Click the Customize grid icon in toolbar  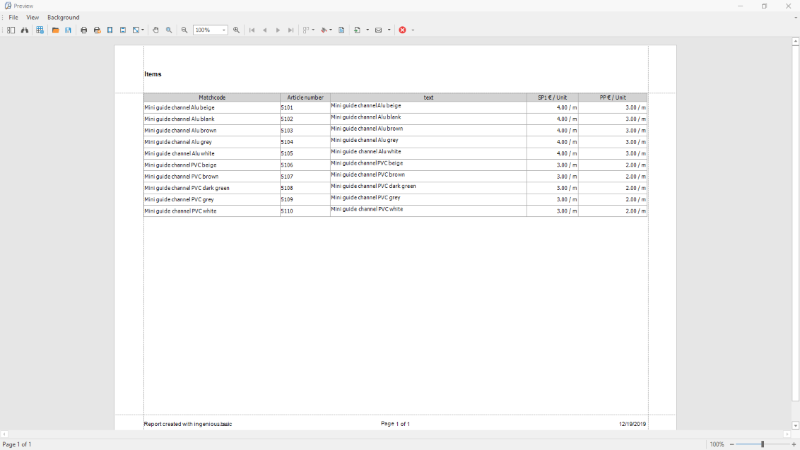pyautogui.click(x=40, y=30)
